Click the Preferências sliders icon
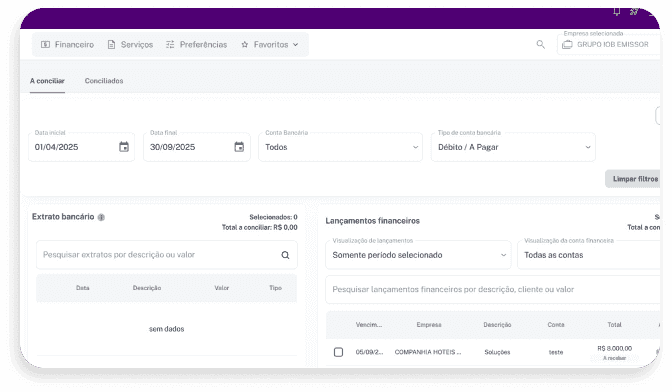Viewport: 672px width, 392px height. (x=170, y=45)
